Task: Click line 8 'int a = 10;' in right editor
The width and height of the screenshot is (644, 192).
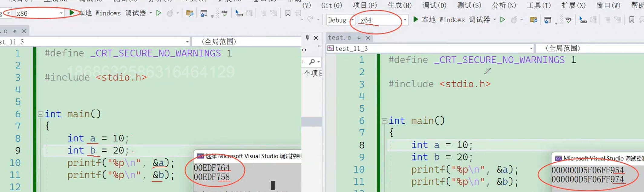Action: click(442, 145)
